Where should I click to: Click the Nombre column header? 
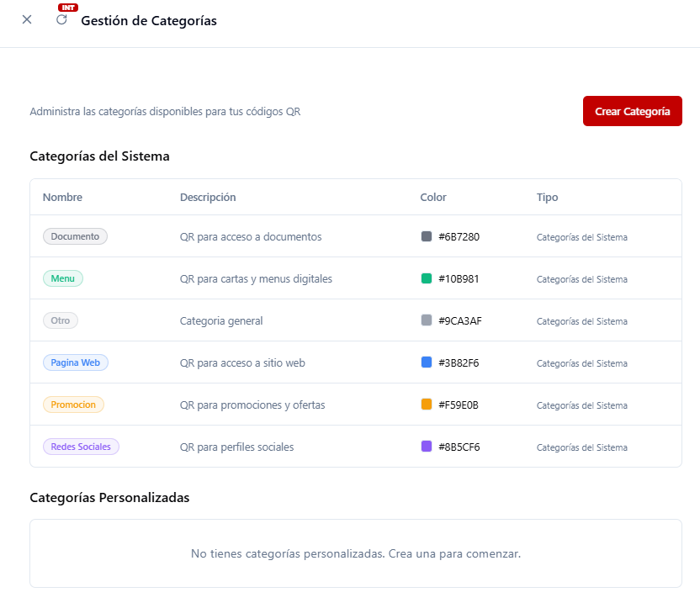pos(62,198)
